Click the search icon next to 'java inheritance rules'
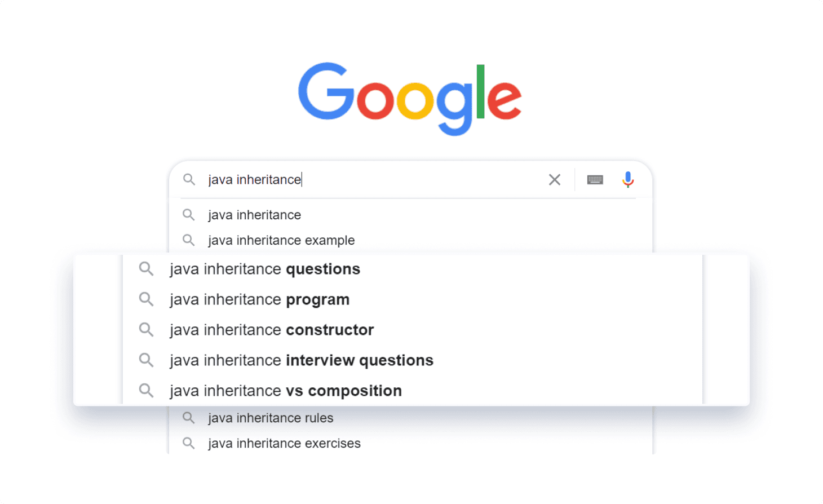 (189, 418)
